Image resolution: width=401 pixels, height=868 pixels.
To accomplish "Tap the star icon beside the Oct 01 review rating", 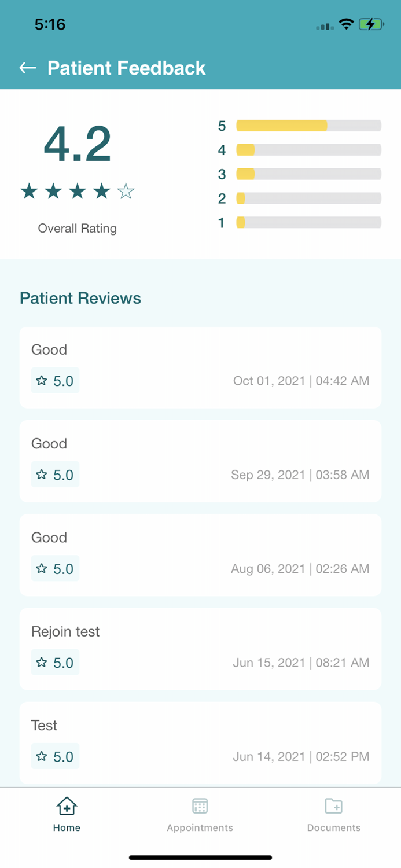I will 41,380.
